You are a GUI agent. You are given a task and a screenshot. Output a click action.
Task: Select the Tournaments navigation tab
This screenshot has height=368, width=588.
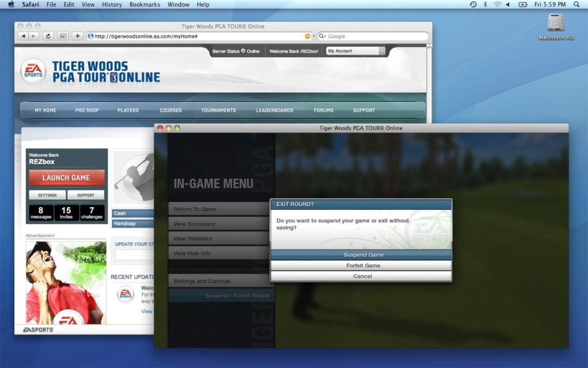point(218,110)
